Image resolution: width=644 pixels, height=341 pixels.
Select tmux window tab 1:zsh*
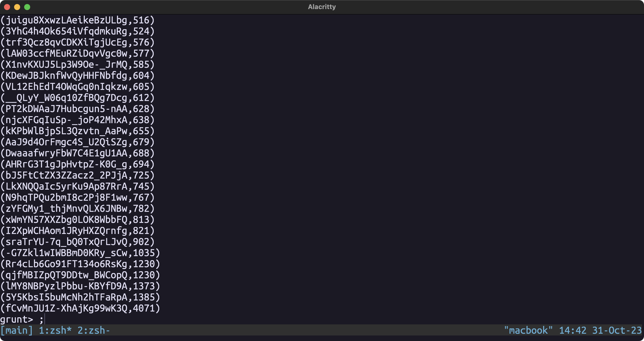pyautogui.click(x=55, y=330)
